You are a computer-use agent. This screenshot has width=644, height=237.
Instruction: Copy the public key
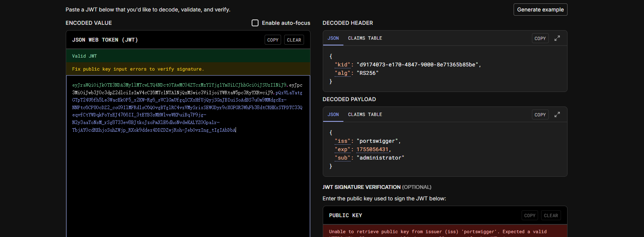tap(530, 216)
